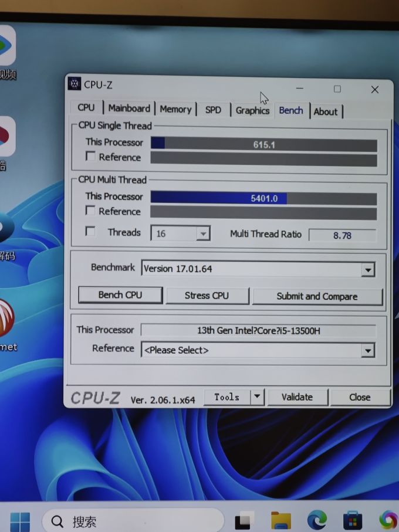
Task: Open the Tools dropdown arrow
Action: 257,397
